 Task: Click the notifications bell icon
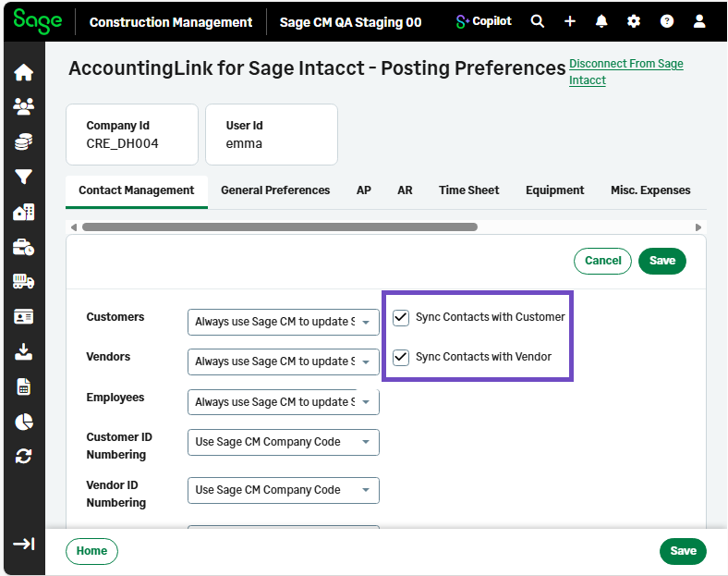(601, 21)
